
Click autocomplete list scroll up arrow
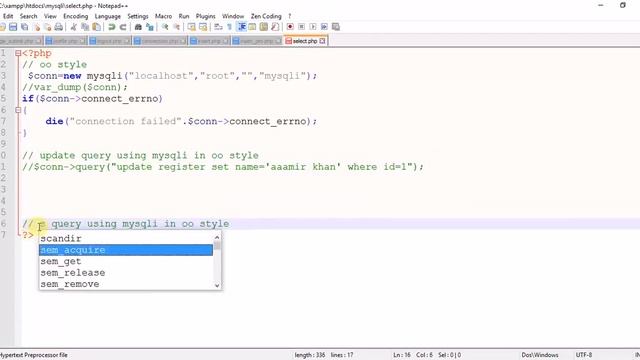coord(217,237)
